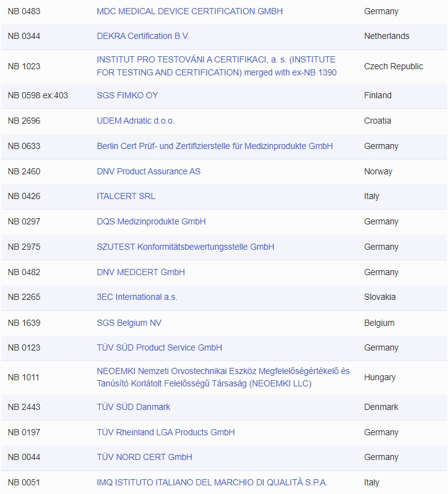The image size is (448, 494).
Task: Open TÜV Rheinland LGA Products GmbH link
Action: pyautogui.click(x=165, y=432)
